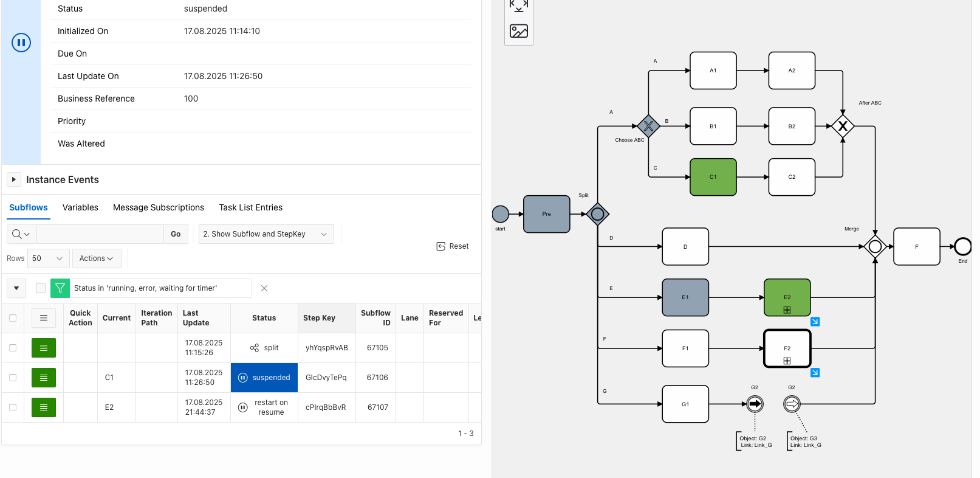Click the start event circle in diagram

[x=501, y=214]
